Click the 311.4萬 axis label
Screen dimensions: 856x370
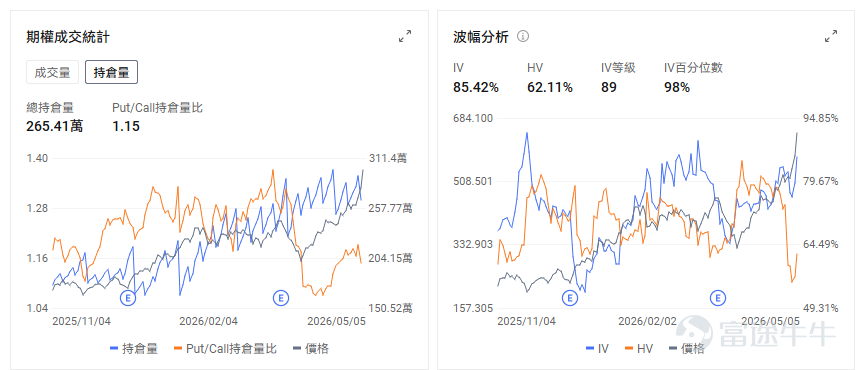pyautogui.click(x=388, y=159)
